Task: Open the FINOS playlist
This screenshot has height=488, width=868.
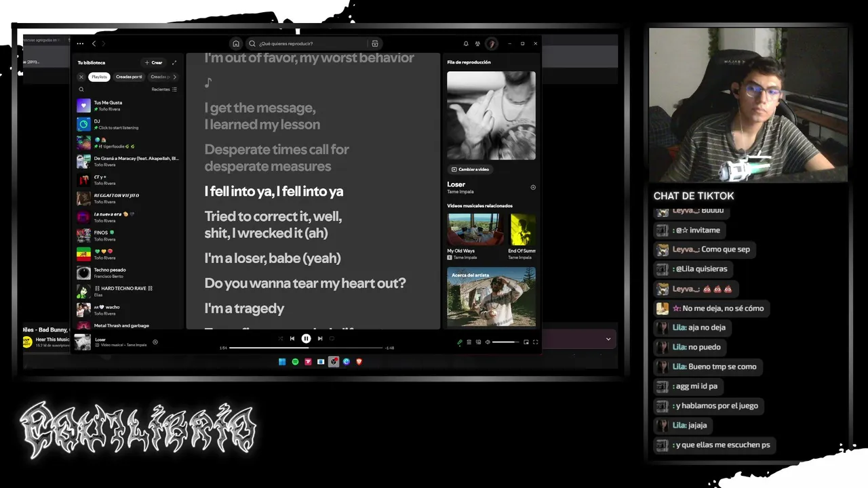Action: 127,236
